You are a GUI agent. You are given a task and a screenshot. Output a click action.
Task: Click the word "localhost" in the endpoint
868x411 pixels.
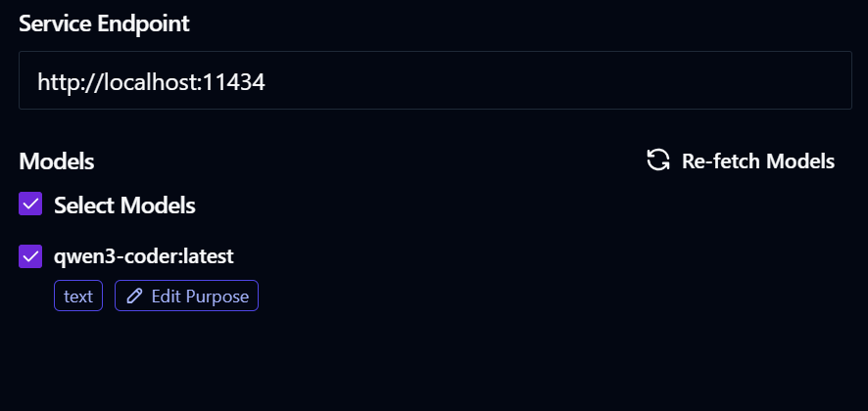click(151, 81)
